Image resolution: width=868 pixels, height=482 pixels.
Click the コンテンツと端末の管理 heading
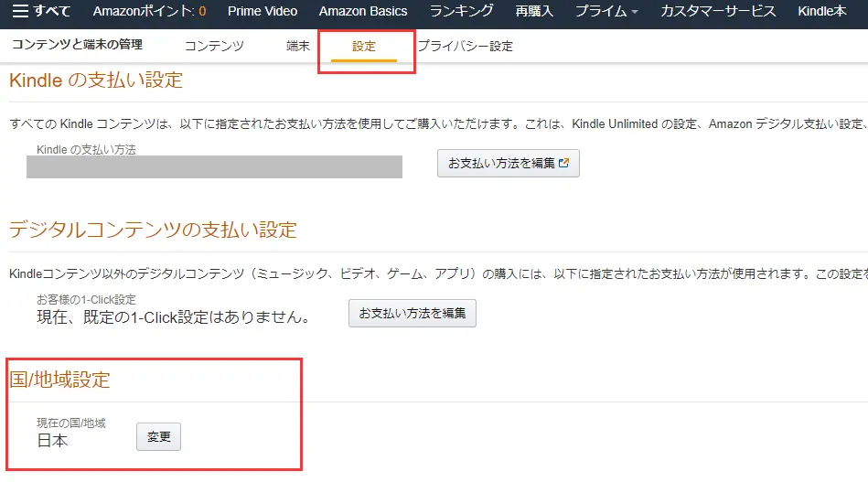point(78,44)
